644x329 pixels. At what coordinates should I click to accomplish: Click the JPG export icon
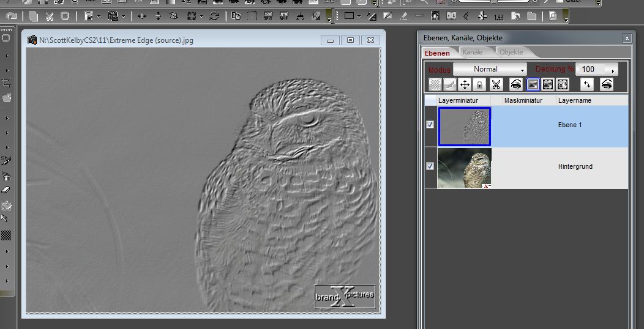(268, 17)
